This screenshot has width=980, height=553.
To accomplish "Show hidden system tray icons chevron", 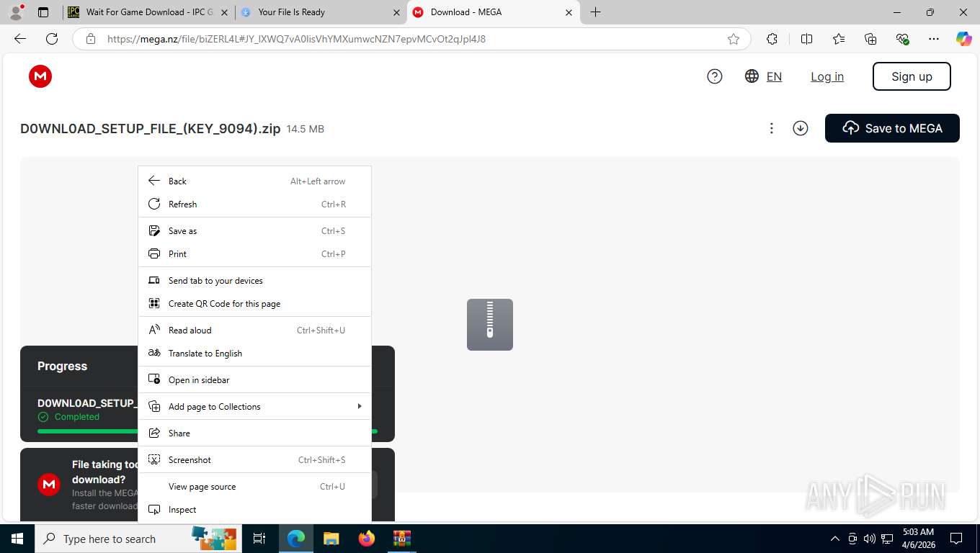I will [835, 539].
